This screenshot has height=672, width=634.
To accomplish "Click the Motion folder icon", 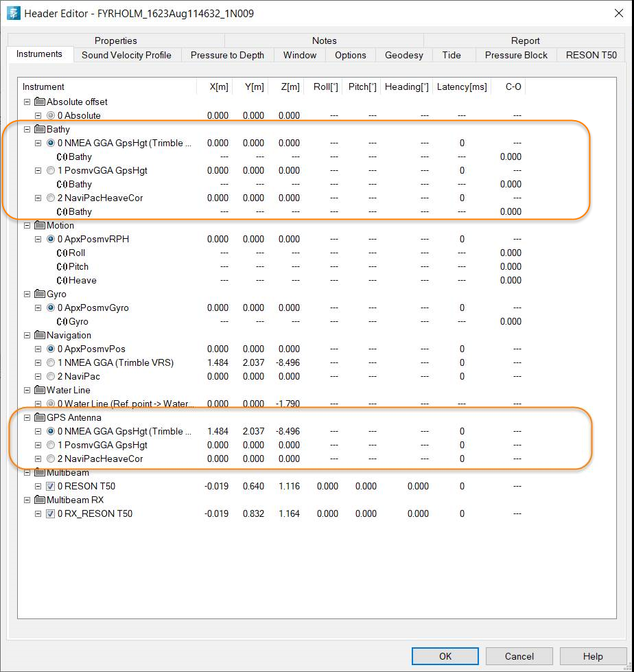I will pos(39,225).
